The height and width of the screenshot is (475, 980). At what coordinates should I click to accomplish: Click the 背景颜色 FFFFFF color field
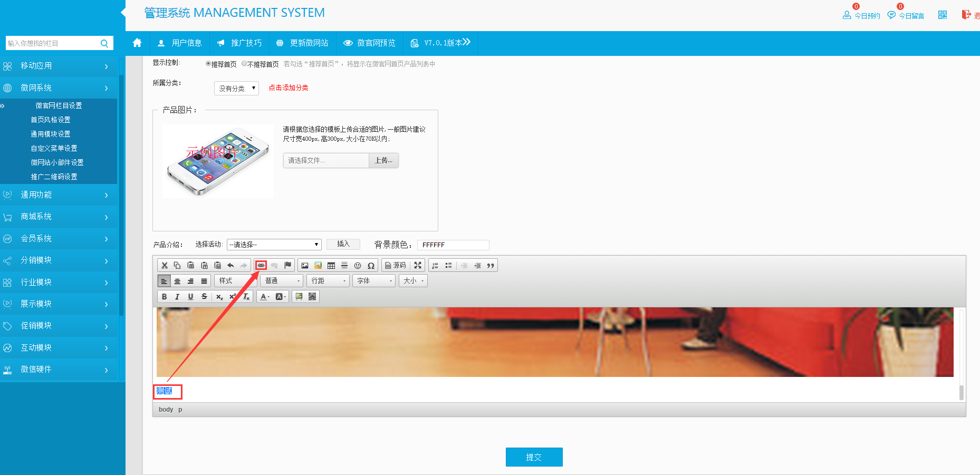click(453, 245)
